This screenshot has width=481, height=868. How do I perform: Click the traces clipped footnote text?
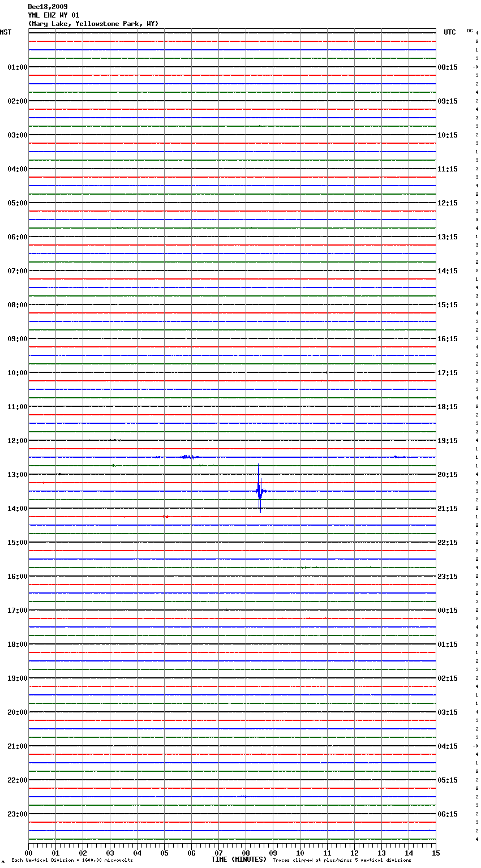[342, 860]
